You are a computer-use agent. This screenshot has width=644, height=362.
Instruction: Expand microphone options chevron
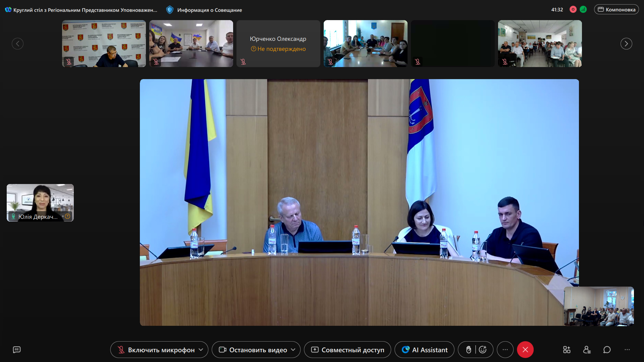pyautogui.click(x=201, y=350)
